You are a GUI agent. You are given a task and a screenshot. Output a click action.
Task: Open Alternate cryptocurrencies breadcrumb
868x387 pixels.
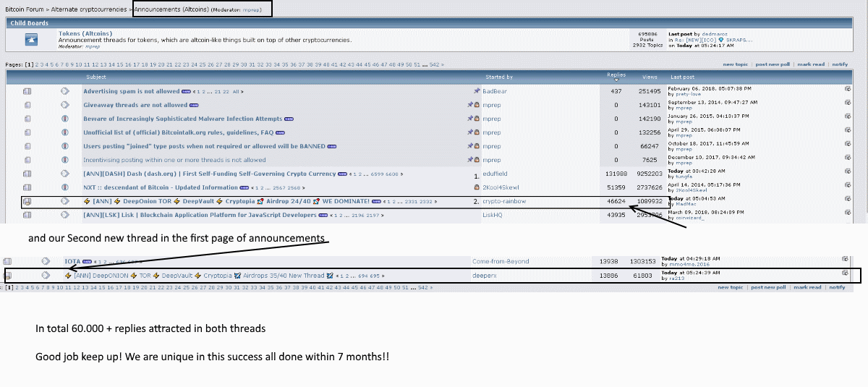(90, 9)
